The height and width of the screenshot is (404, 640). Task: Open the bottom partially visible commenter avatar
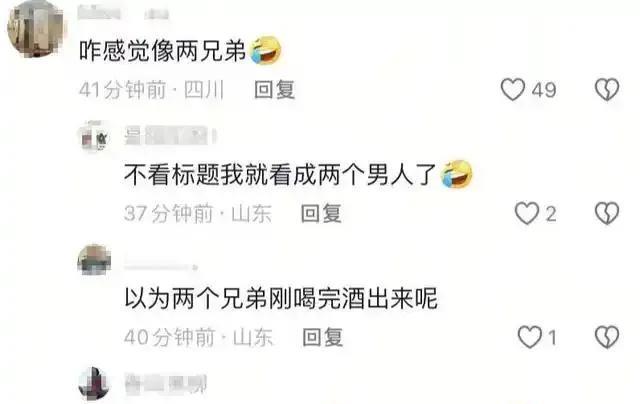(94, 384)
